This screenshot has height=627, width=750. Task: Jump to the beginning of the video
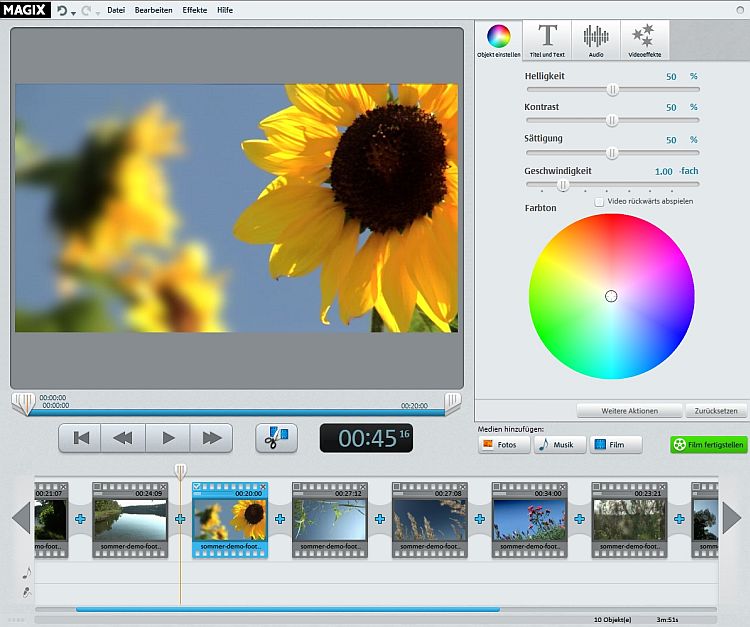pyautogui.click(x=81, y=438)
